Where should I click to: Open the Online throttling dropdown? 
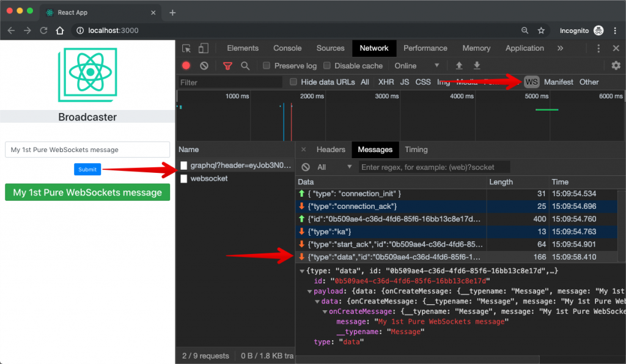(416, 66)
